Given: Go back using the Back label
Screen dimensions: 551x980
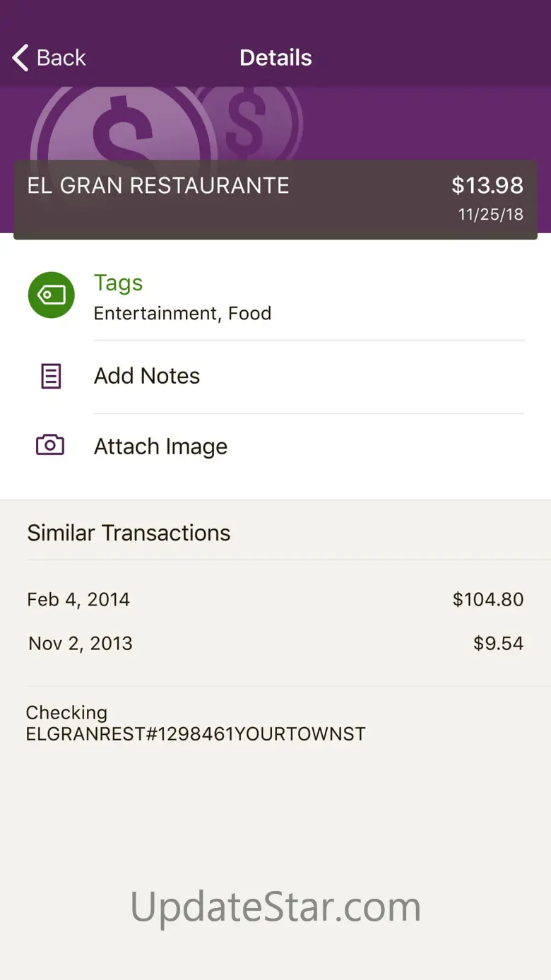Looking at the screenshot, I should [x=61, y=58].
